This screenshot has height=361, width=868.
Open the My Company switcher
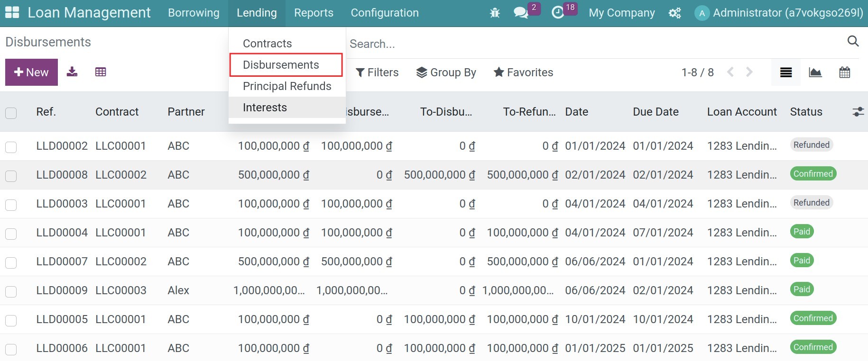[621, 13]
